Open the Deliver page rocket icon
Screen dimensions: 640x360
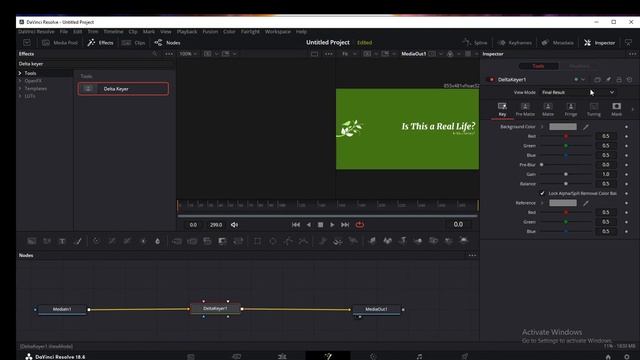464,356
